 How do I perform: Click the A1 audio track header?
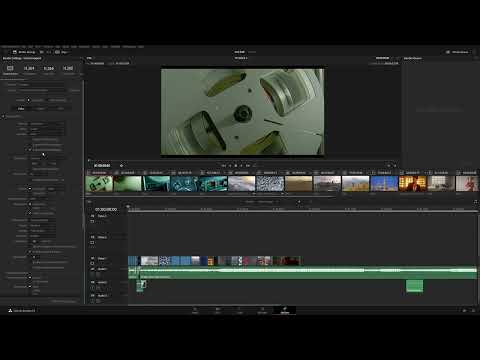pyautogui.click(x=107, y=272)
